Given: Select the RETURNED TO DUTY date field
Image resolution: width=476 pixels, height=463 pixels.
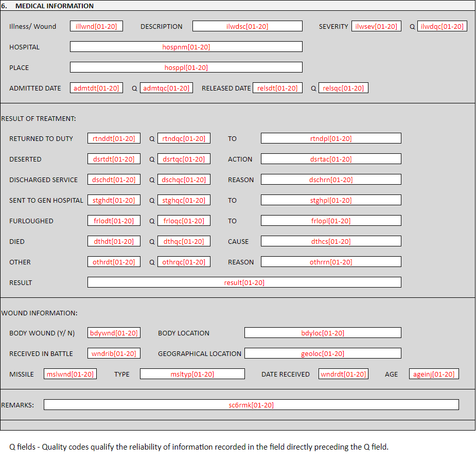Looking at the screenshot, I should (114, 138).
